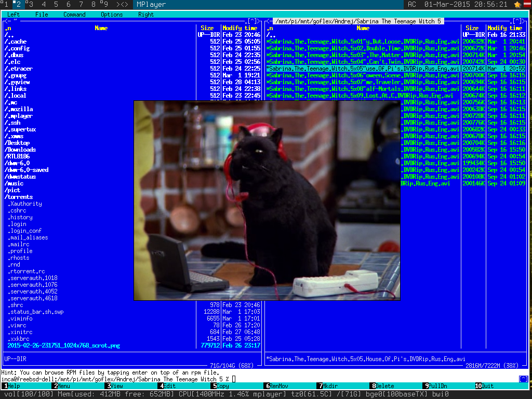Click the command line [^] history button
This screenshot has height=399, width=532.
point(523,379)
